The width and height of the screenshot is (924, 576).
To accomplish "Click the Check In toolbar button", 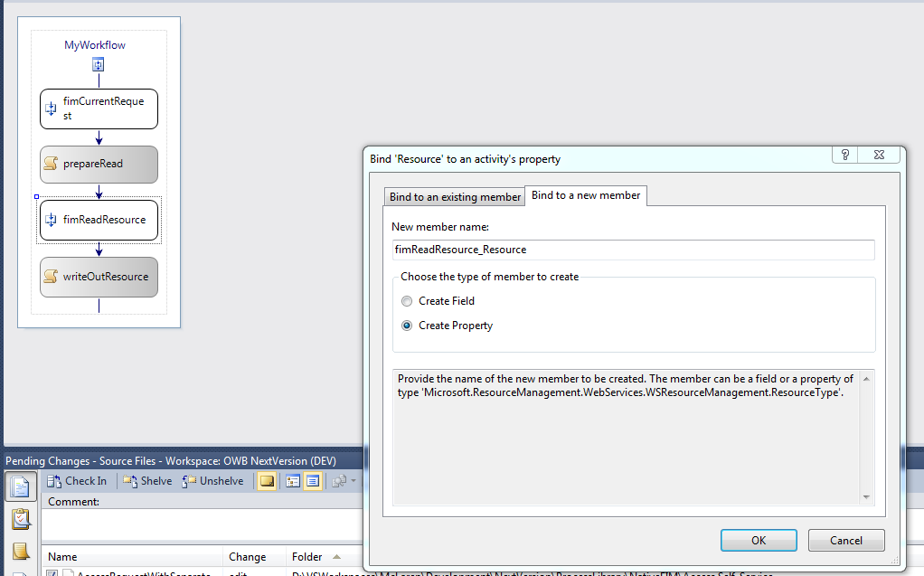I will (77, 481).
